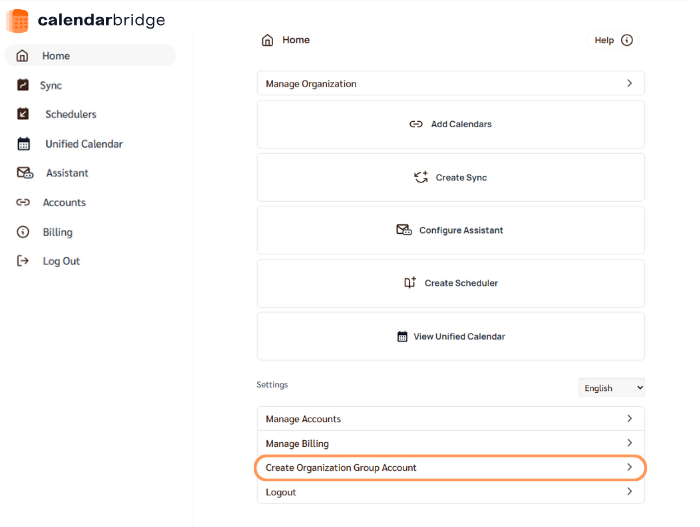
Task: Click the Unified Calendar icon in sidebar
Action: tap(24, 144)
